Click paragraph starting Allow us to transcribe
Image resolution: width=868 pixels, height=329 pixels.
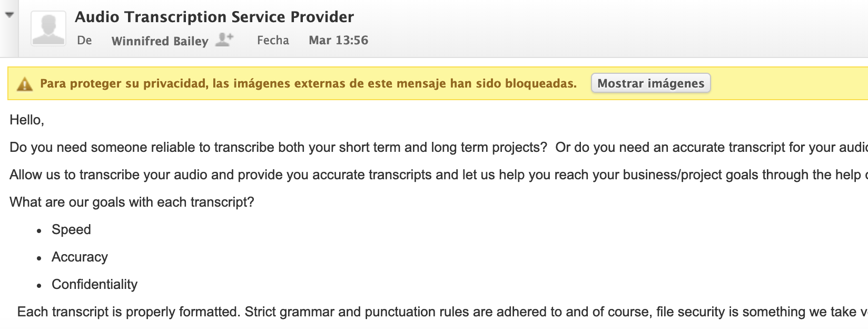[439, 175]
